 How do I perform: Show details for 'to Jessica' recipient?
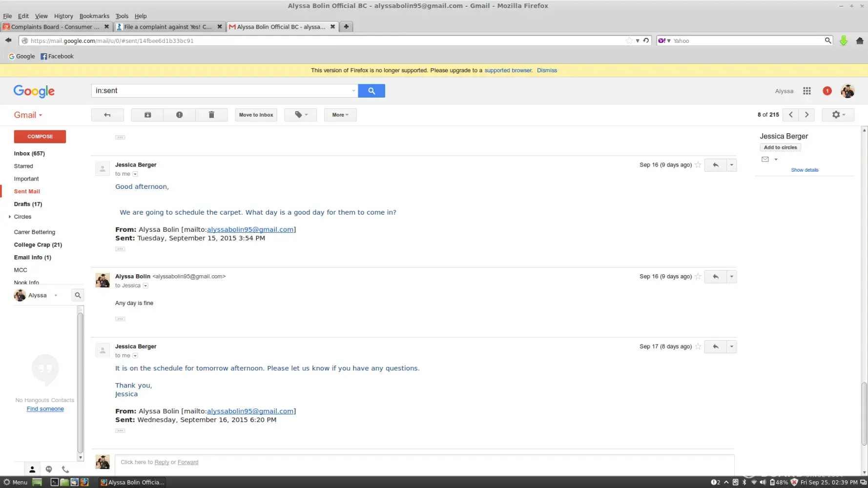click(145, 286)
